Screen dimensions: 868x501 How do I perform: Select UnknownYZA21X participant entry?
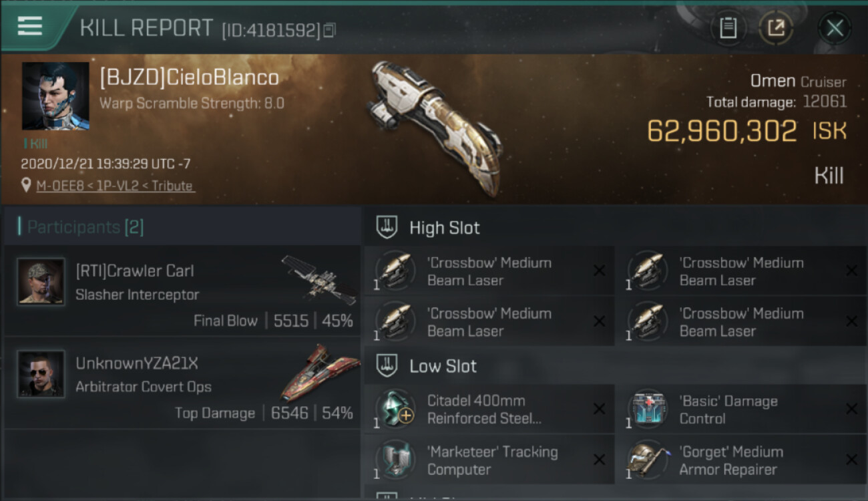click(x=182, y=383)
